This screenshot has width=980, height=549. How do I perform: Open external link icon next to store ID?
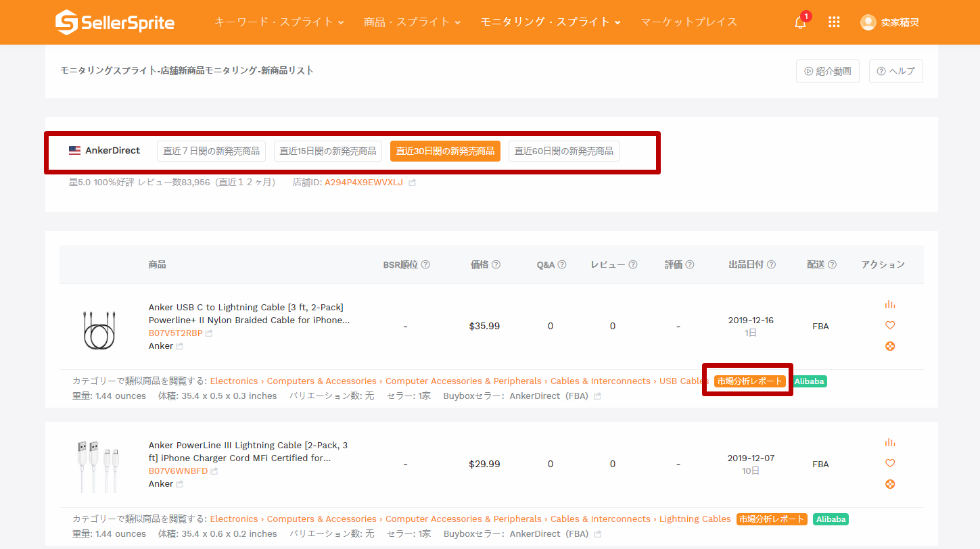[413, 183]
